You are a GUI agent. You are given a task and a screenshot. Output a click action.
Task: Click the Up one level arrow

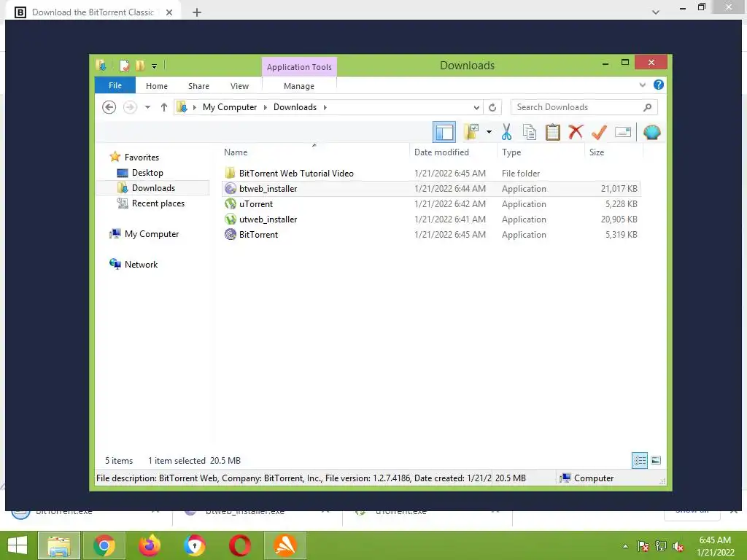164,107
